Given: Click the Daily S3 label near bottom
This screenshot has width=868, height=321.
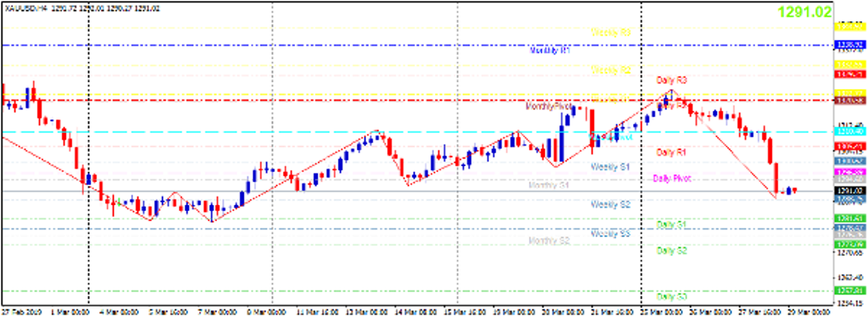Looking at the screenshot, I should click(x=671, y=296).
